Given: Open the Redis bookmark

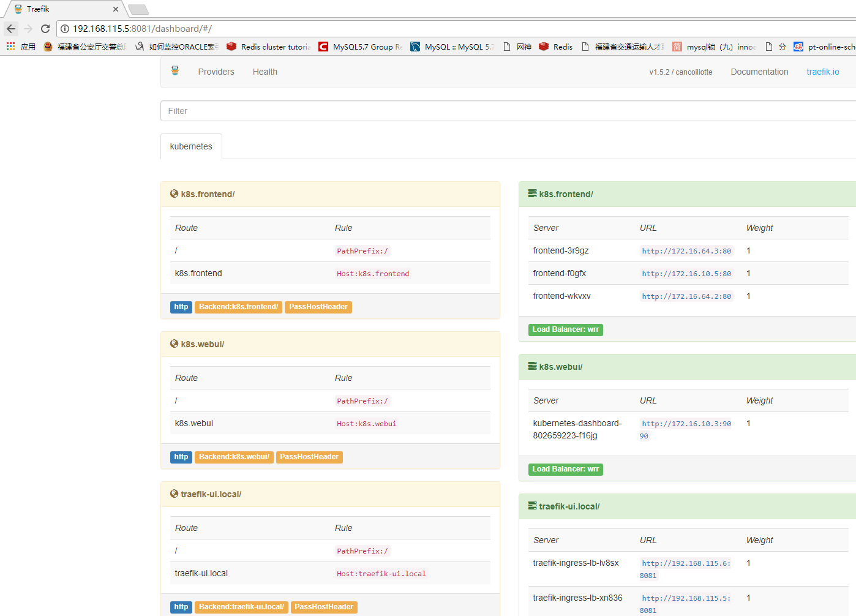Looking at the screenshot, I should [556, 47].
